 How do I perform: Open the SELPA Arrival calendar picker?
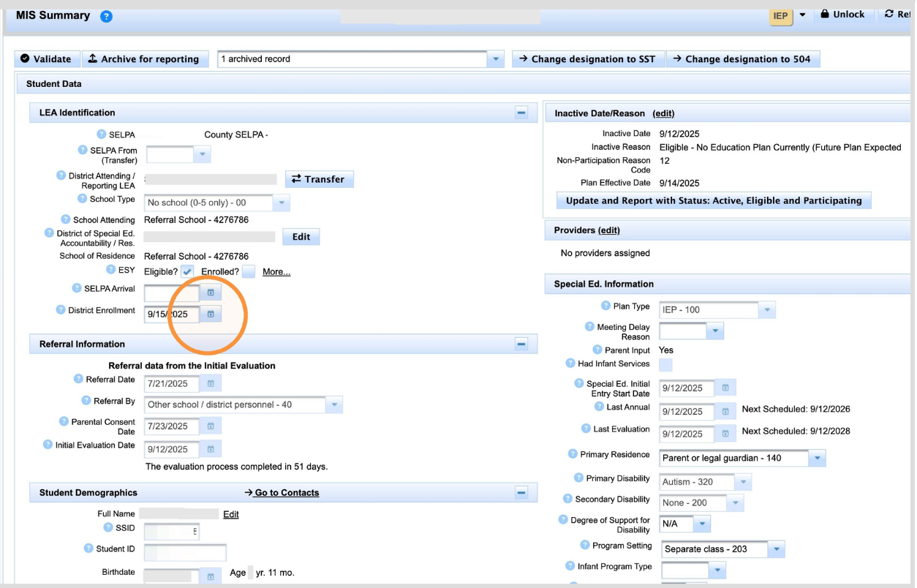(x=211, y=293)
